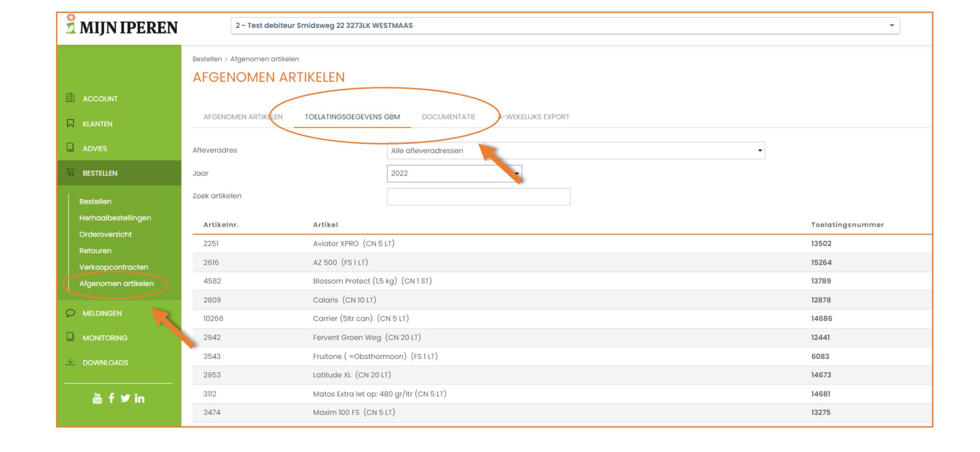The height and width of the screenshot is (452, 980).
Task: Click the Bestellen shopping cart icon
Action: [x=71, y=173]
